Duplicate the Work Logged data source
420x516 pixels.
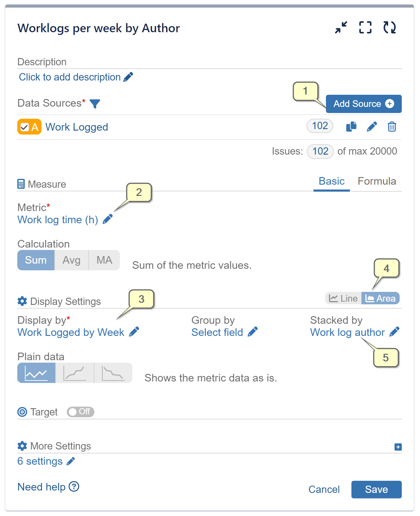point(351,127)
